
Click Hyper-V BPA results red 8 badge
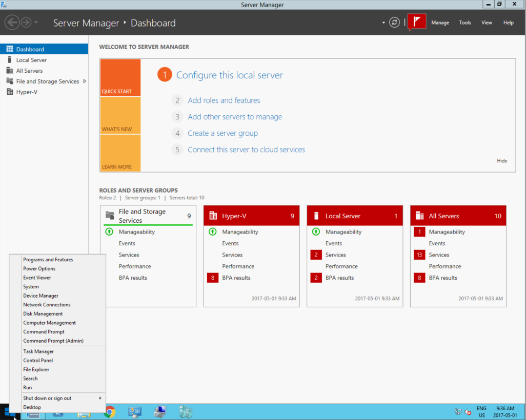click(213, 278)
